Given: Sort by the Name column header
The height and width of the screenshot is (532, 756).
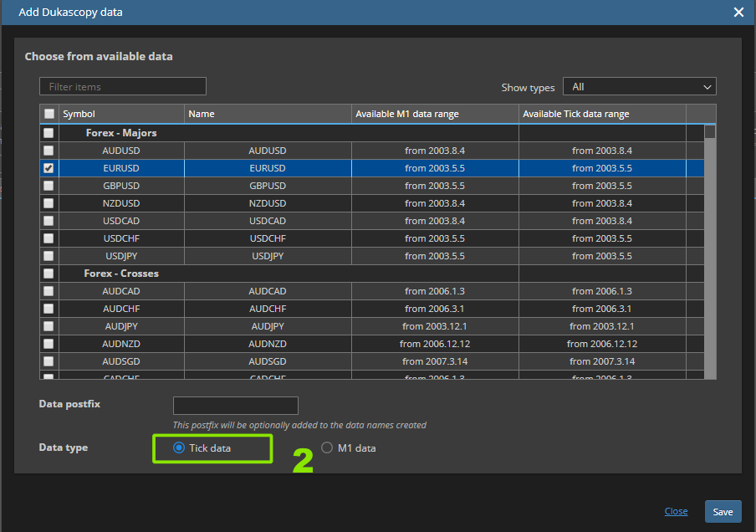Looking at the screenshot, I should pyautogui.click(x=268, y=114).
